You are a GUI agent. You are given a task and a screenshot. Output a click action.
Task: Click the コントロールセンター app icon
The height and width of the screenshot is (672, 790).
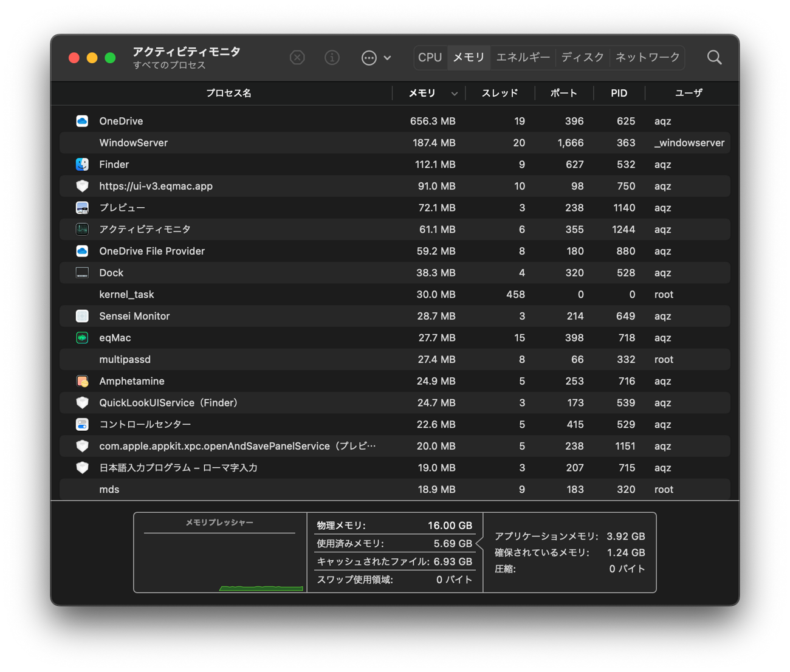[x=82, y=424]
